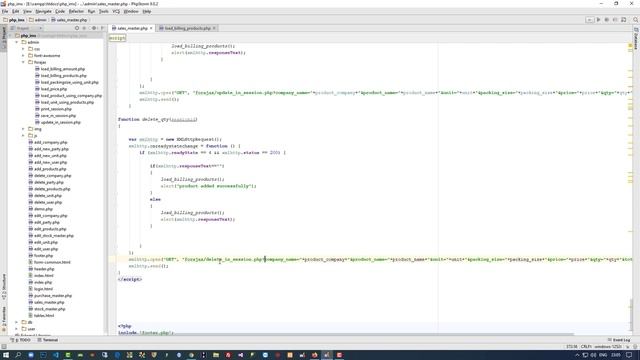Click the yellow inspection indicator on error stripe
Image resolution: width=640 pixels, height=360 pixels.
pos(630,46)
